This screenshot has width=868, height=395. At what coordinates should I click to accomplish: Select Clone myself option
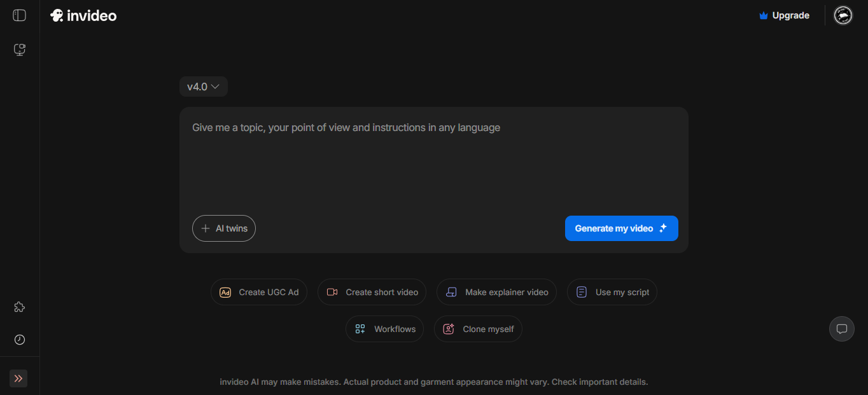[x=479, y=329]
